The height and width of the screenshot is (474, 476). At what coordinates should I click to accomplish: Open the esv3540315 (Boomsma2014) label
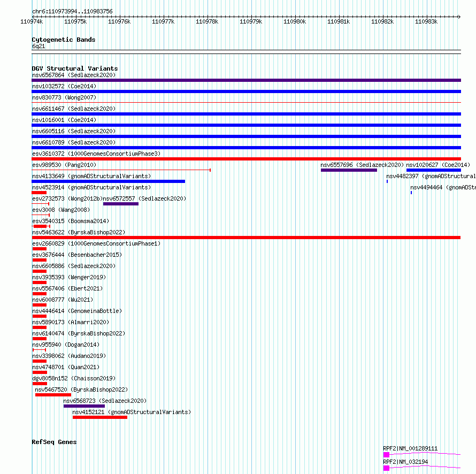(71, 221)
